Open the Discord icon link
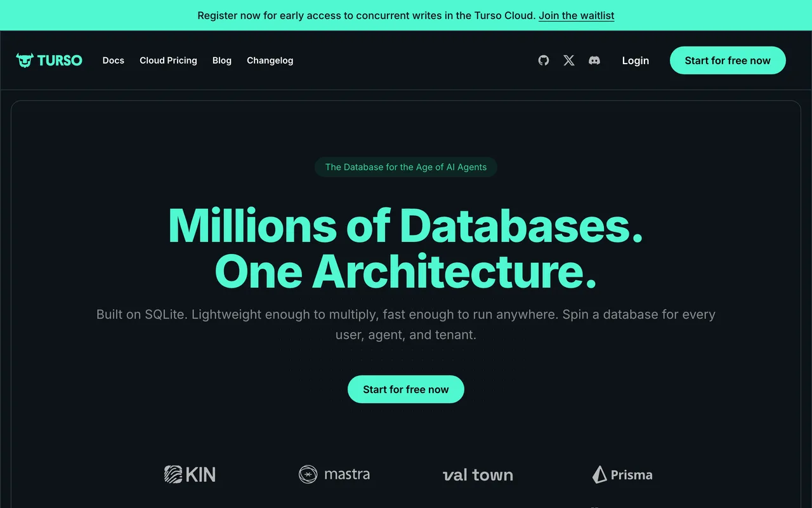Image resolution: width=812 pixels, height=508 pixels. (x=594, y=60)
